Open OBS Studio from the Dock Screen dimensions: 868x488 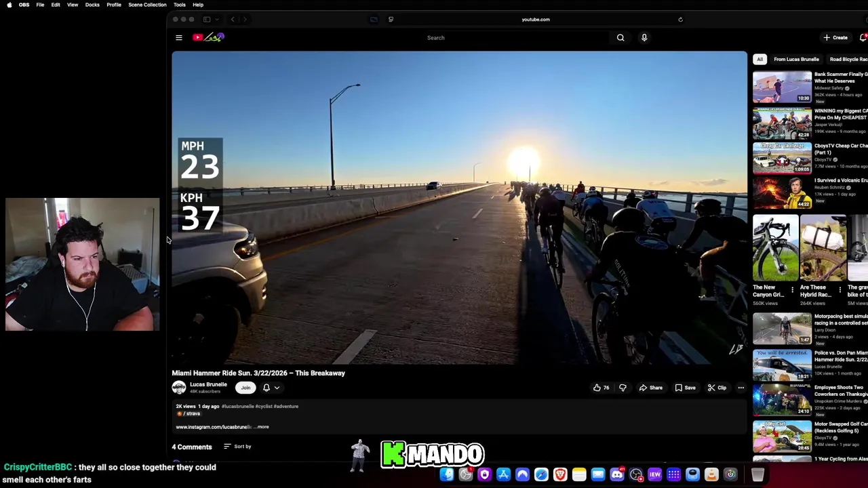pyautogui.click(x=636, y=474)
